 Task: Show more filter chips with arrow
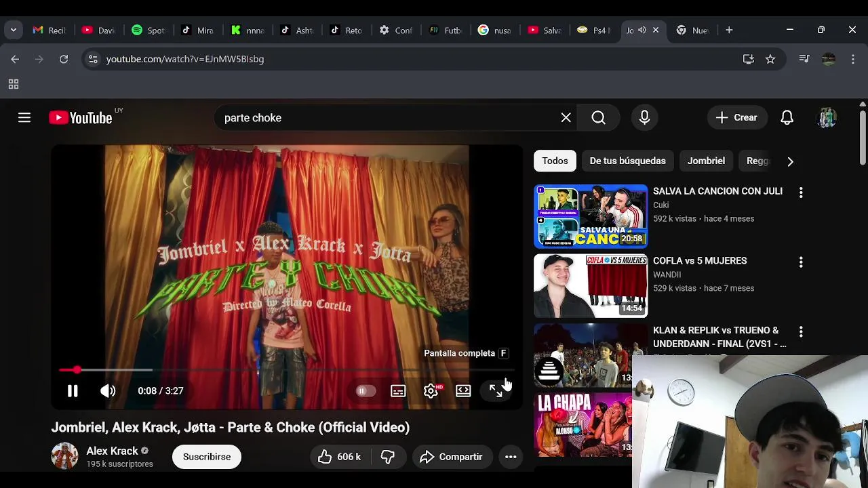(x=790, y=161)
